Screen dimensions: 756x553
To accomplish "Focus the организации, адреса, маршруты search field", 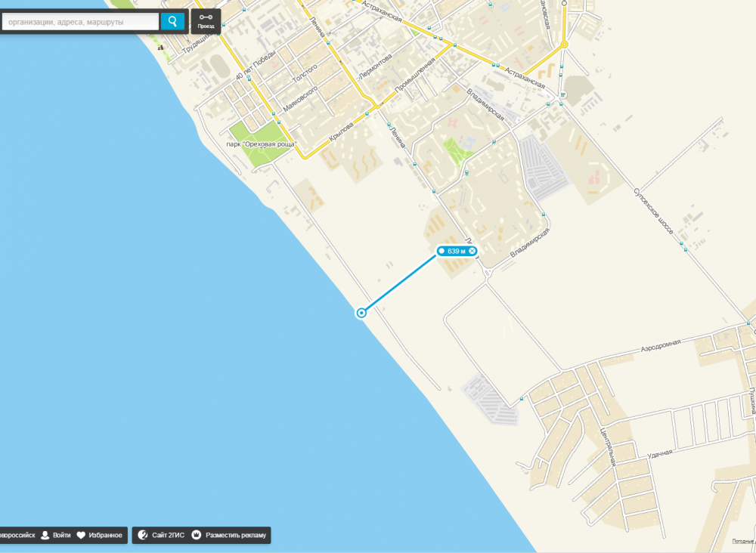I will click(81, 22).
